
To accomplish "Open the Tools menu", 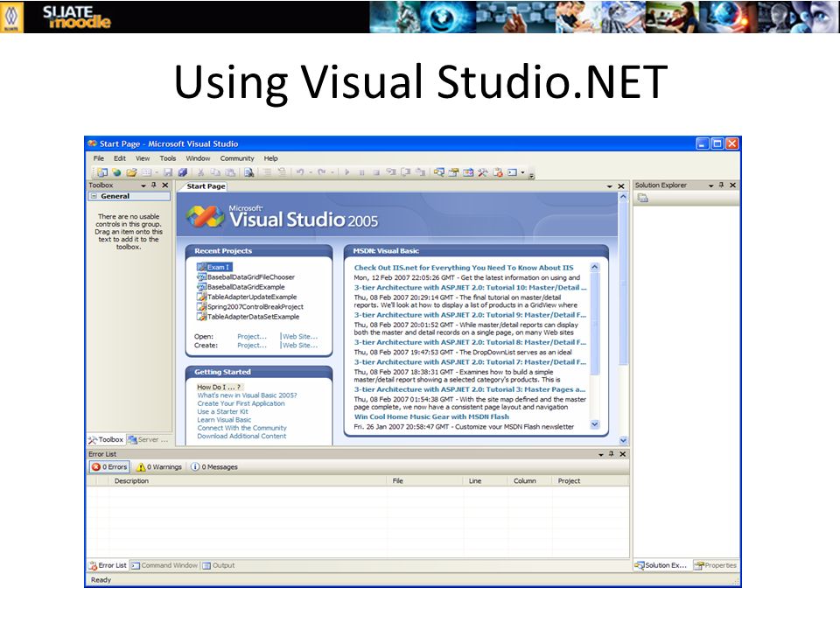I will [168, 158].
